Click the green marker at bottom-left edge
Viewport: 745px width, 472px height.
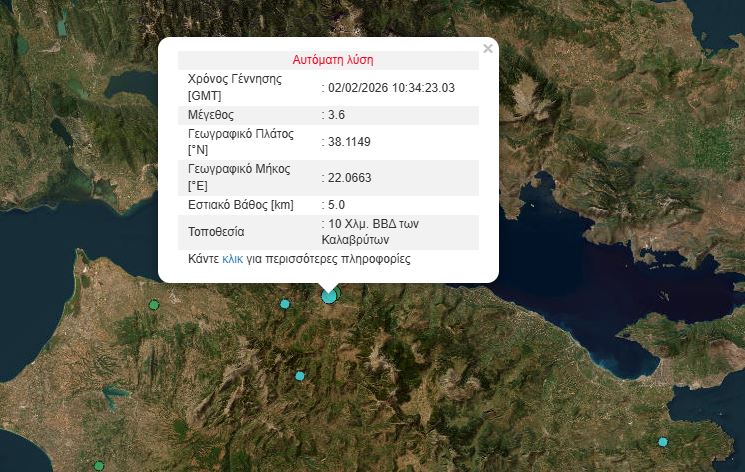point(98,466)
